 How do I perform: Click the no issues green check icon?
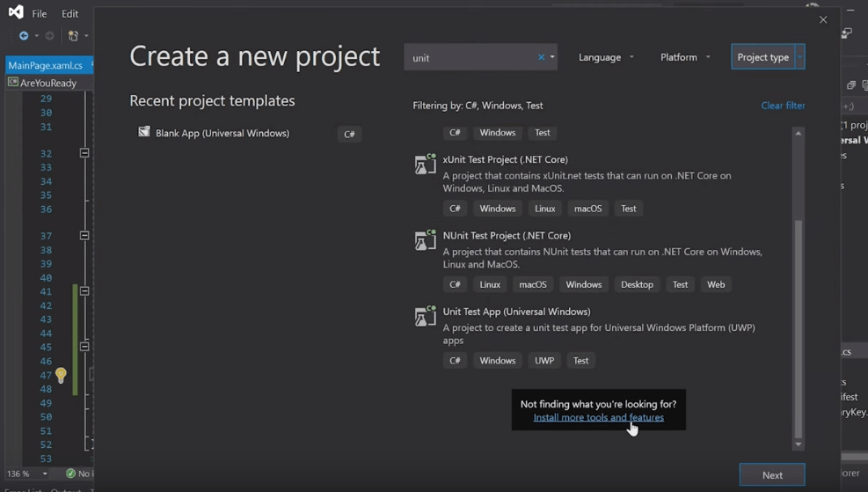coord(70,474)
